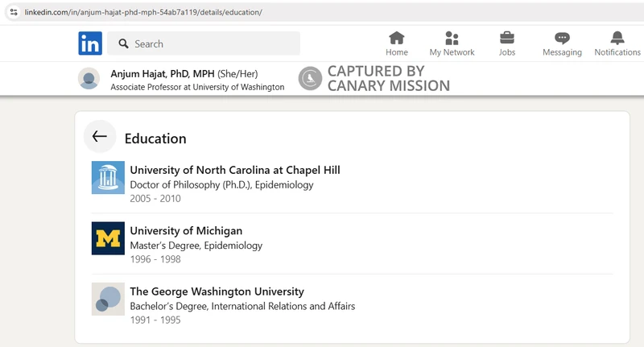Image resolution: width=644 pixels, height=347 pixels.
Task: Open the Messaging speech bubble icon
Action: (x=562, y=38)
